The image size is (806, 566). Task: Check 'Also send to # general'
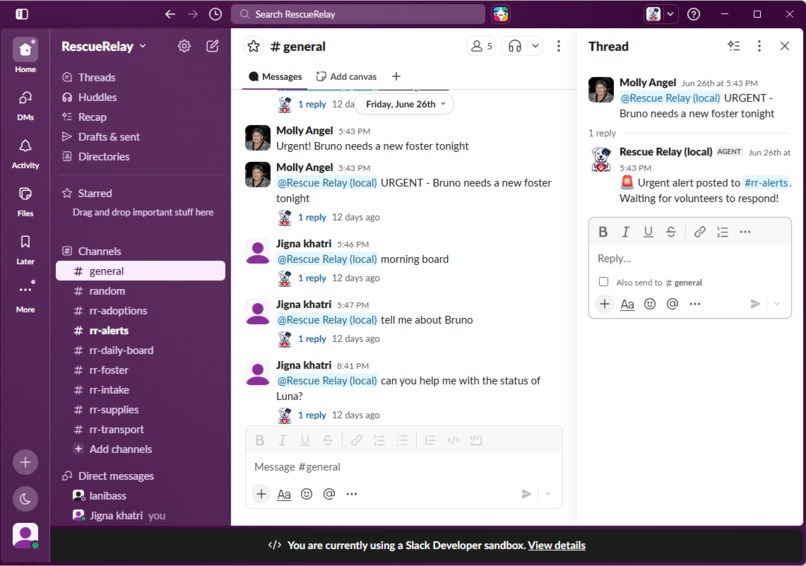[x=603, y=282]
